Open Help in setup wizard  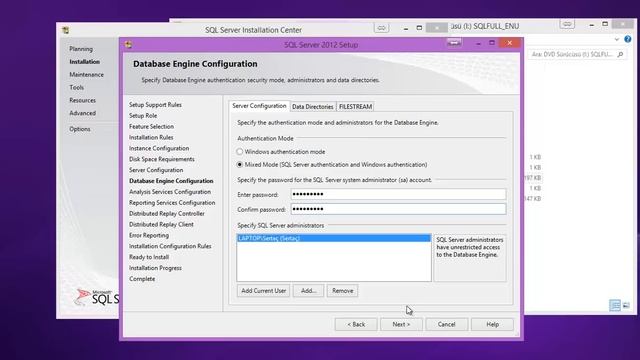(492, 324)
